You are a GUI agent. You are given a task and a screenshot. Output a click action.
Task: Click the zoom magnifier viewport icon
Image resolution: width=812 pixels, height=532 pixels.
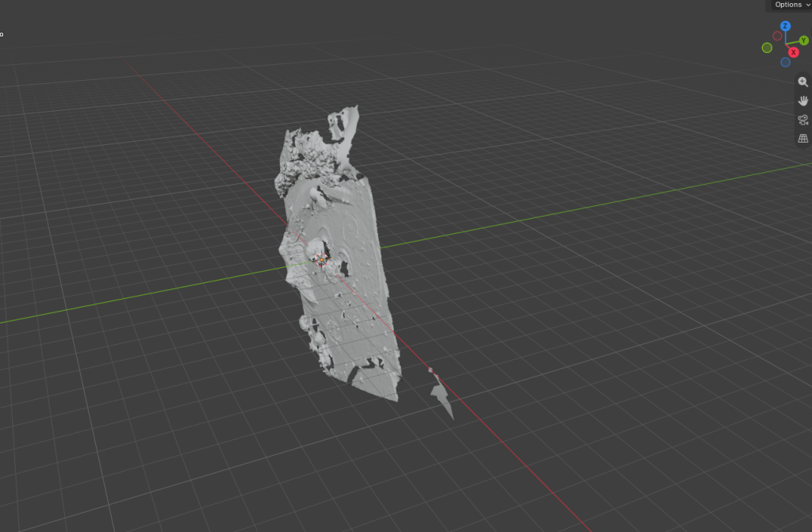tap(802, 82)
